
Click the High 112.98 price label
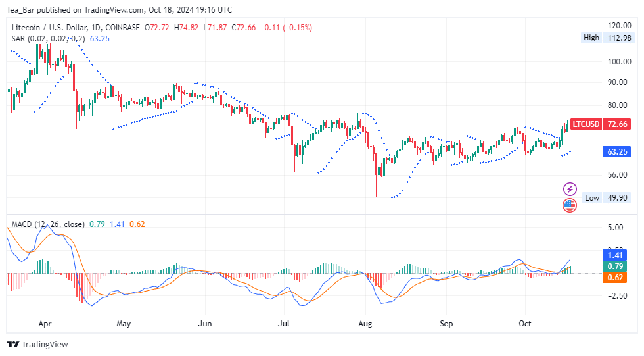point(607,38)
